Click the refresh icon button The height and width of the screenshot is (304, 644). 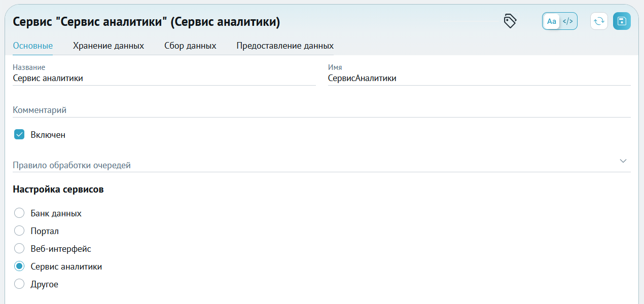pos(599,21)
